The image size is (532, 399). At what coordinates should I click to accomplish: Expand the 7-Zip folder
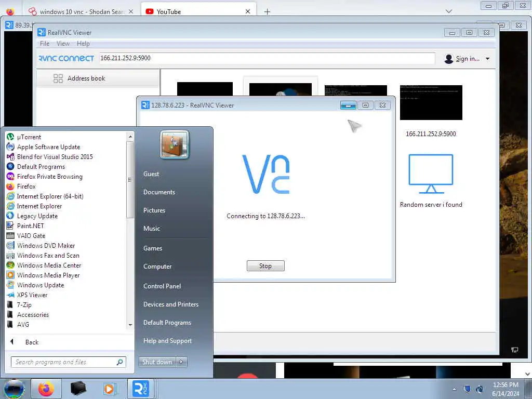(x=24, y=304)
